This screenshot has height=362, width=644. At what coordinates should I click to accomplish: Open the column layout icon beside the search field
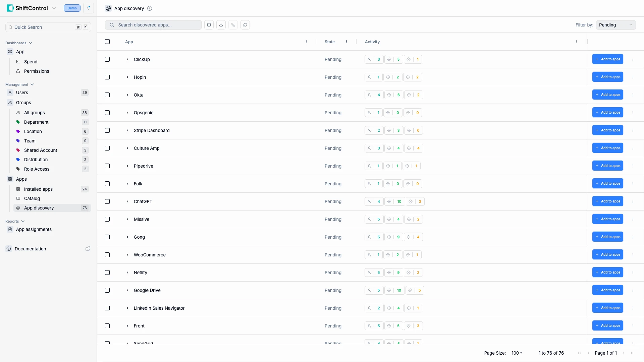[x=209, y=25]
